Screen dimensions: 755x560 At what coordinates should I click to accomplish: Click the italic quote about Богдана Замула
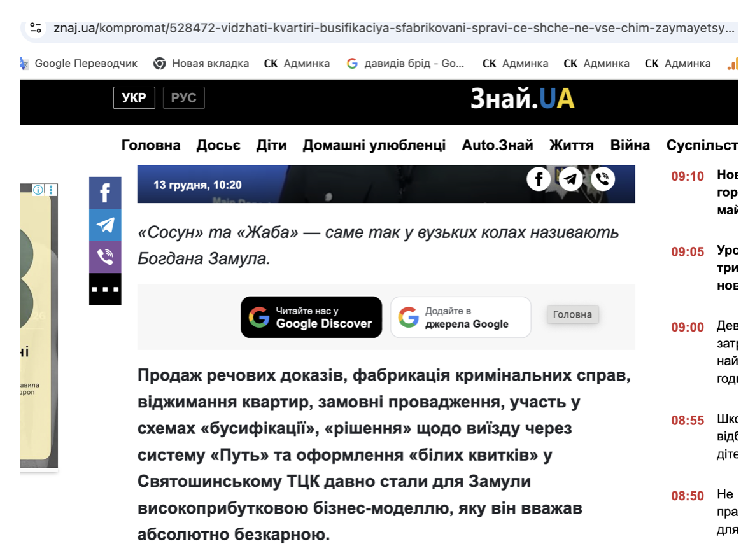click(378, 245)
